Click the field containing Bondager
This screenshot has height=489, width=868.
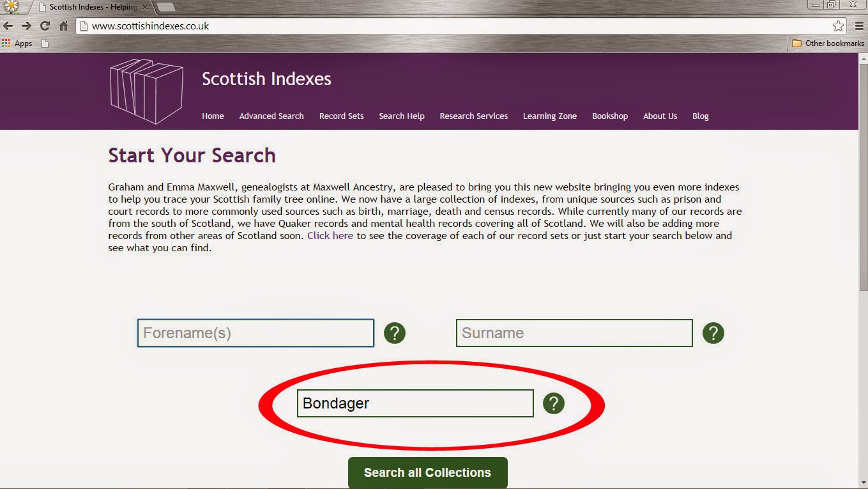415,403
